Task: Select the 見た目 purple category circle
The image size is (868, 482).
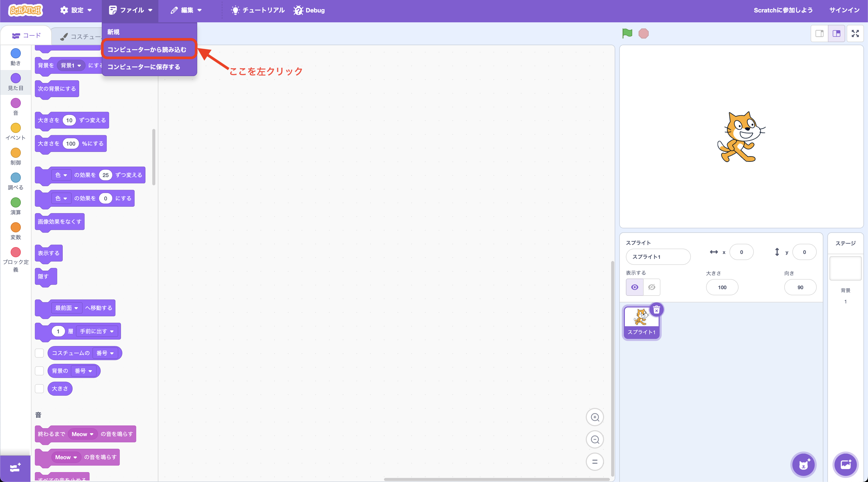Action: point(15,78)
